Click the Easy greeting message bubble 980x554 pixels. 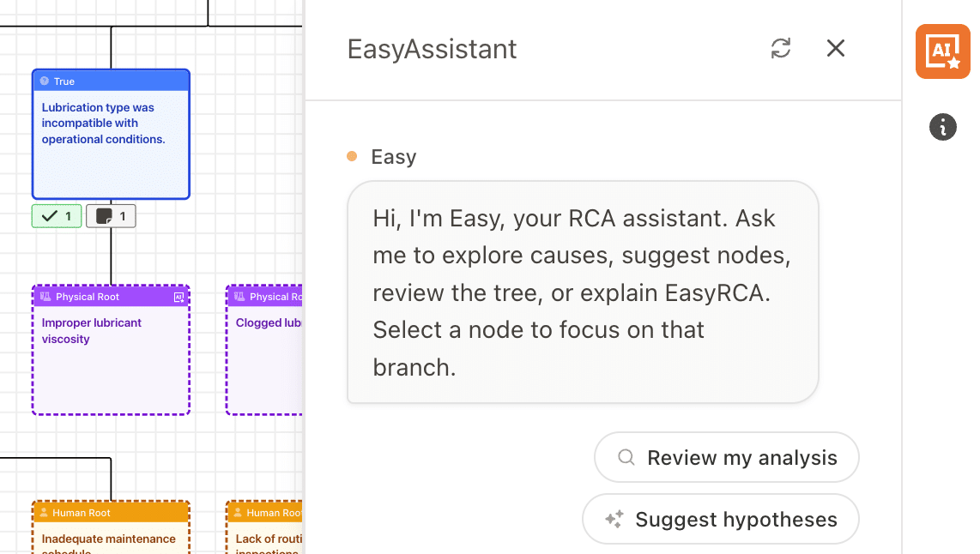click(583, 292)
